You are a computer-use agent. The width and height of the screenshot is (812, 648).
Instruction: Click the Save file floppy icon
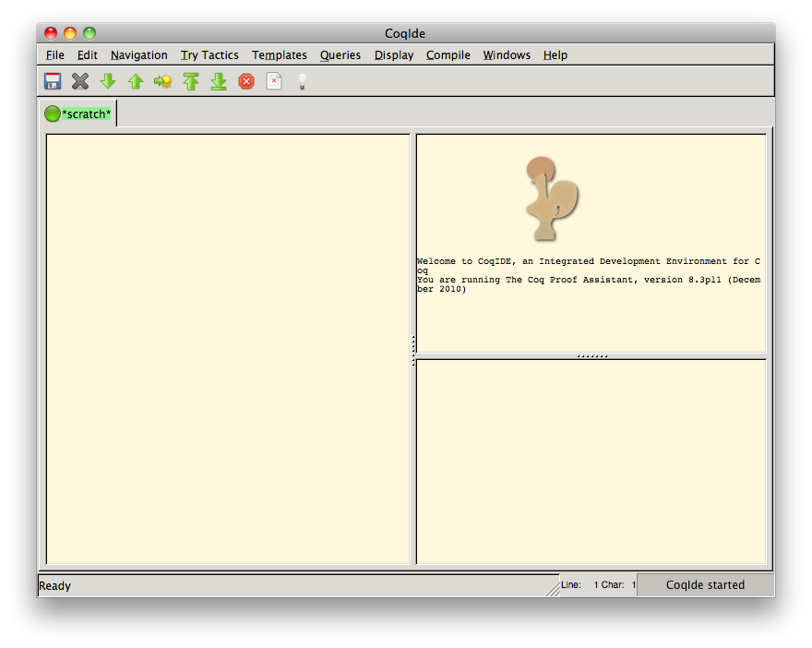53,81
